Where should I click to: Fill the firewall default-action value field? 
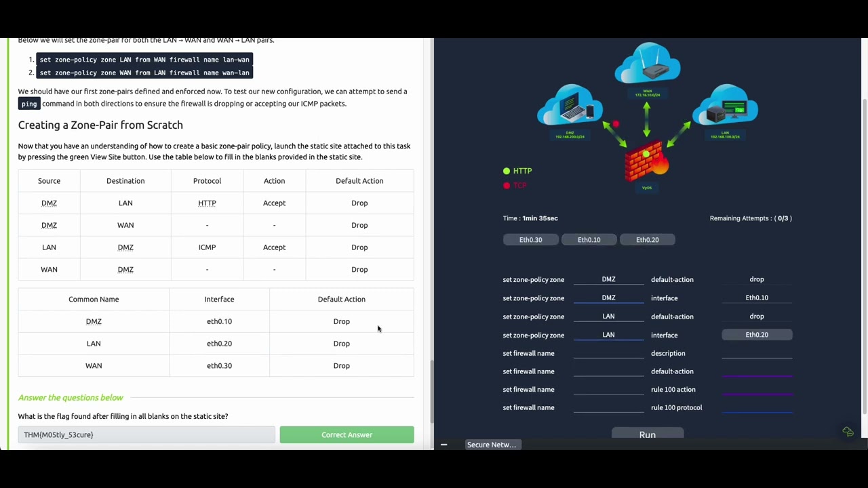pos(757,371)
